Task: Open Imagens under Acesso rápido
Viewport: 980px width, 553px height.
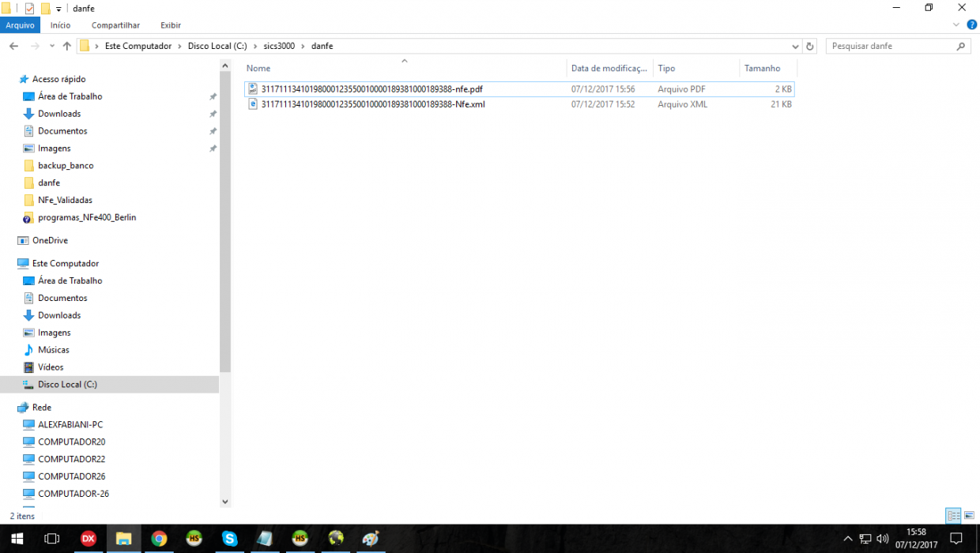Action: 54,149
